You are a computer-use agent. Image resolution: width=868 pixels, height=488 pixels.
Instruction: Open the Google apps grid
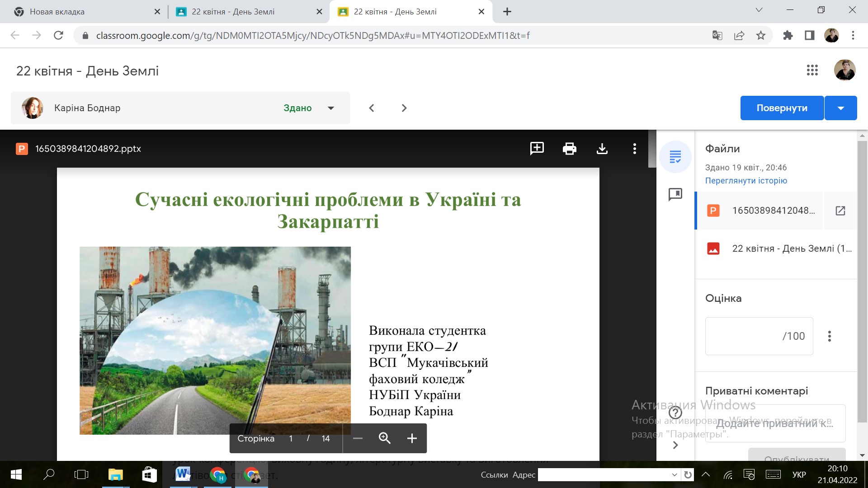(812, 70)
